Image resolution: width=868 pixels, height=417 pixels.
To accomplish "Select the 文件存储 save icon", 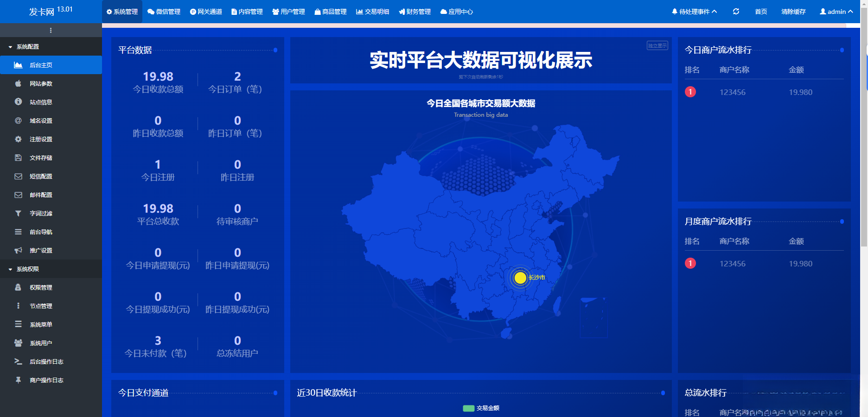I will [18, 158].
